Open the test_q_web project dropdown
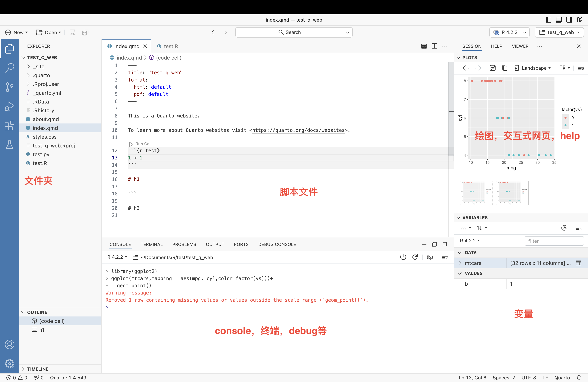This screenshot has height=382, width=588. (559, 32)
